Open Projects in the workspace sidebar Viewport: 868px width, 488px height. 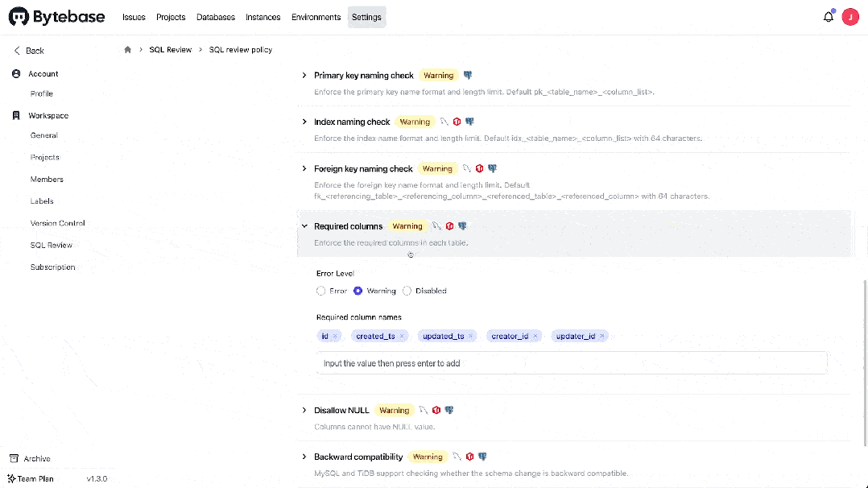point(45,157)
